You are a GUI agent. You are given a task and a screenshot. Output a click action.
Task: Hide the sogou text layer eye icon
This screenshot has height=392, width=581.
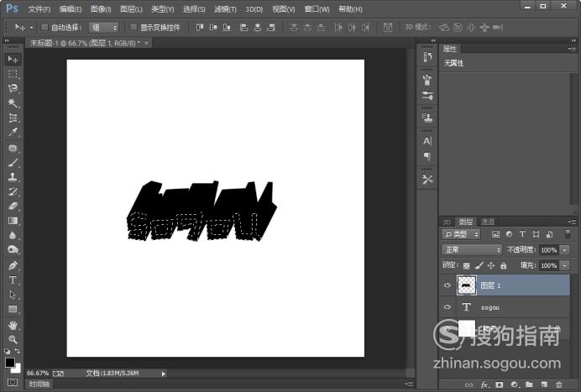pos(448,306)
